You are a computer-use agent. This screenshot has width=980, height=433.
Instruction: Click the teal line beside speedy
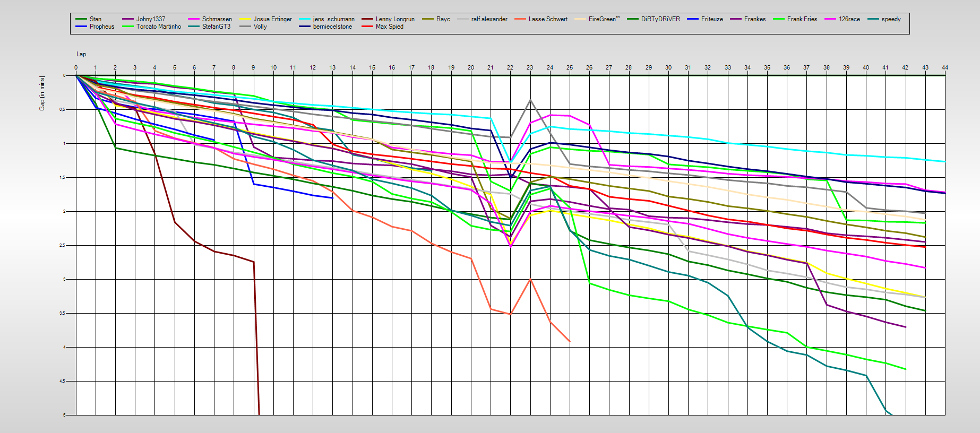873,19
